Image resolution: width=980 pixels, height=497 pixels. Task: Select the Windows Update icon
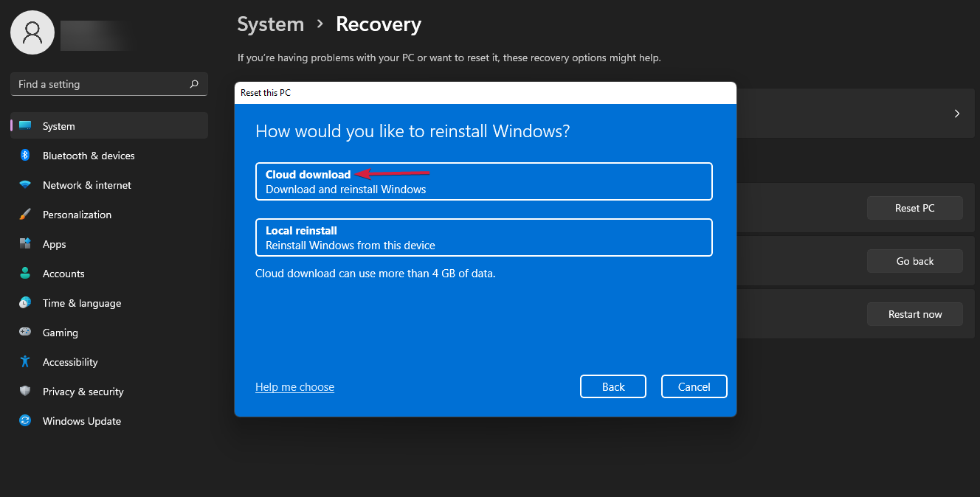pyautogui.click(x=26, y=421)
